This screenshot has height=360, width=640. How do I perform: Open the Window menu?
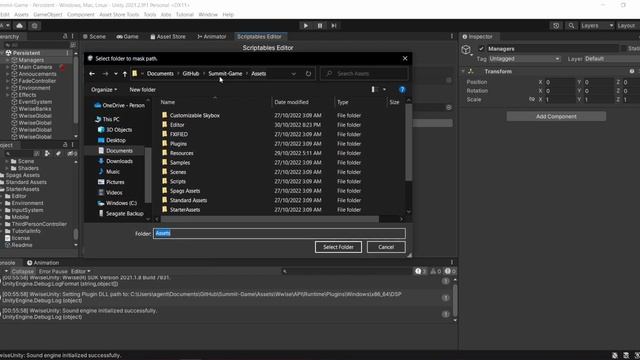pos(208,15)
